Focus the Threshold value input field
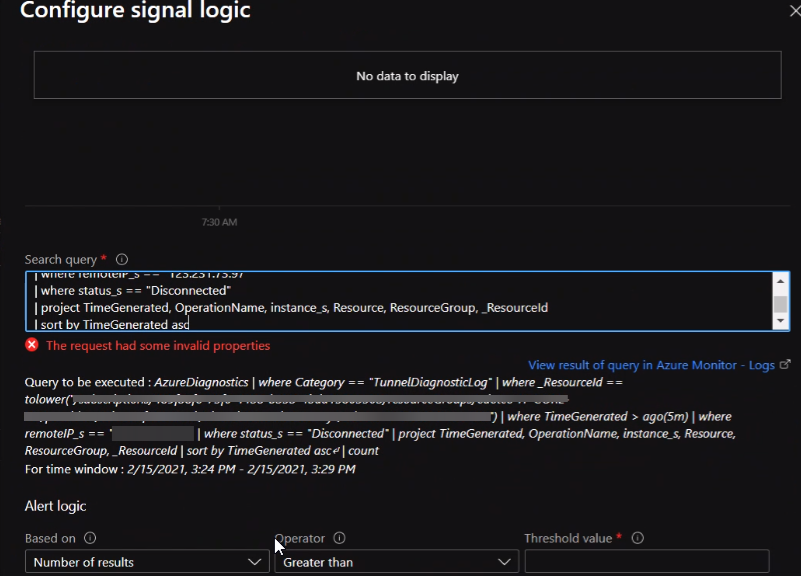 click(x=647, y=562)
